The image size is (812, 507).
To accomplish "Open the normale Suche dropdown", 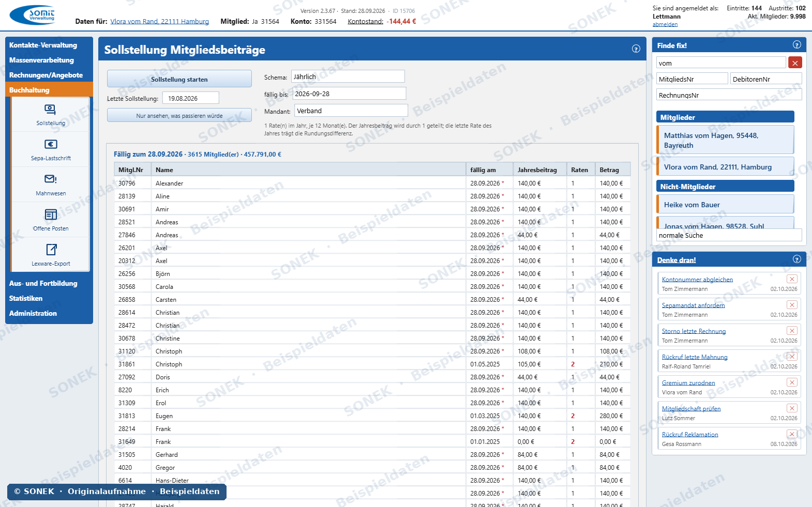I will (729, 235).
